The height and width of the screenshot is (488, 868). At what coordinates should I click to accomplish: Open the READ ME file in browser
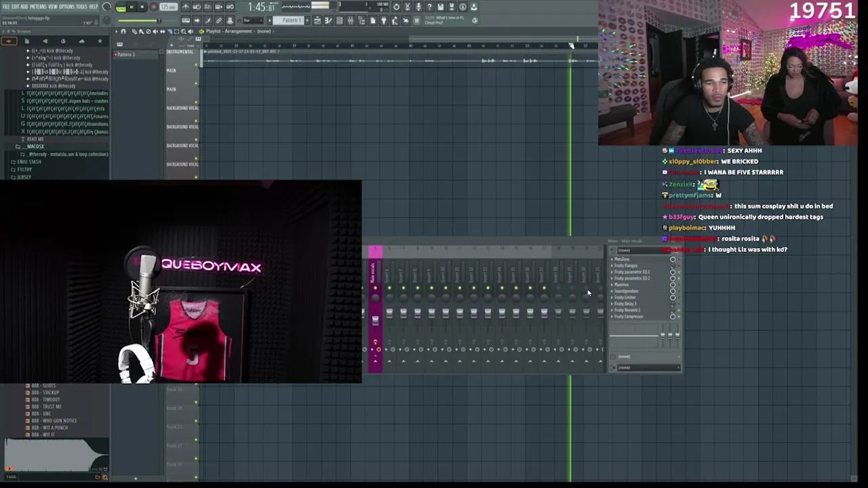click(34, 139)
